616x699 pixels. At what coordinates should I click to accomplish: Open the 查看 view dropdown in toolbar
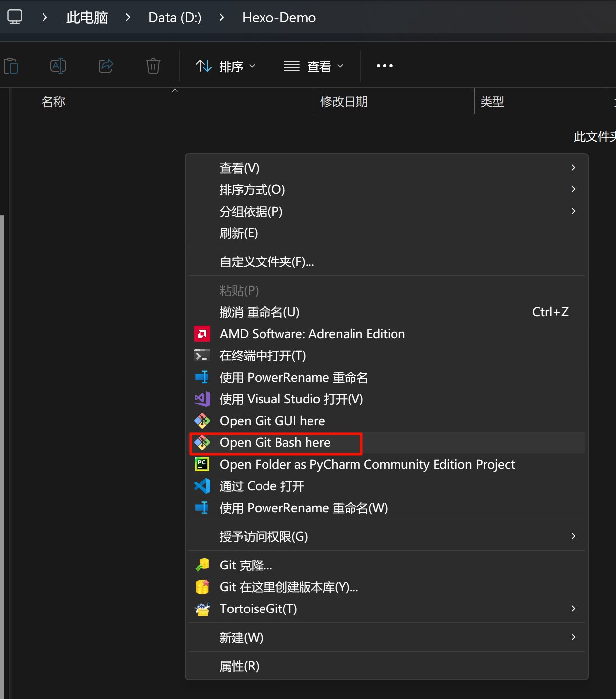pos(313,66)
